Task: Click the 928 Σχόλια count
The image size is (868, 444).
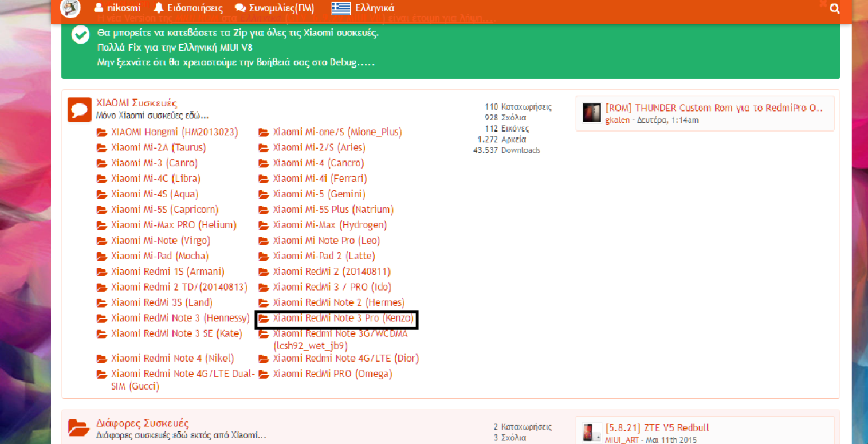Action: coord(506,118)
